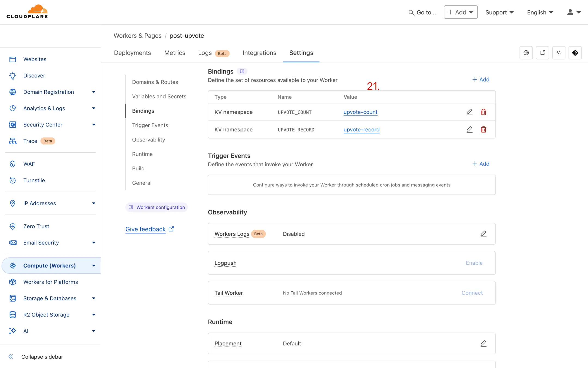The image size is (588, 368).
Task: Expand Storage & Databases menu
Action: 94,298
